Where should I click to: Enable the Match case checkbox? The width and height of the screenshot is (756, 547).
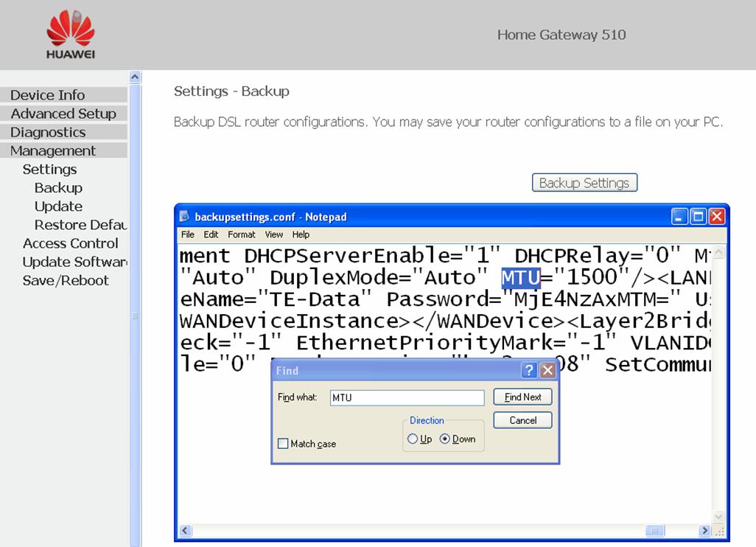[x=282, y=444]
